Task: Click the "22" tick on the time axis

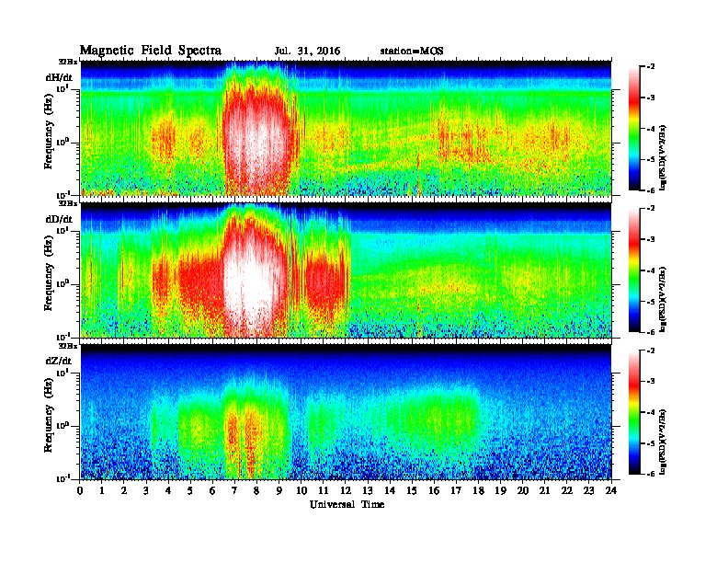Action: click(x=567, y=491)
